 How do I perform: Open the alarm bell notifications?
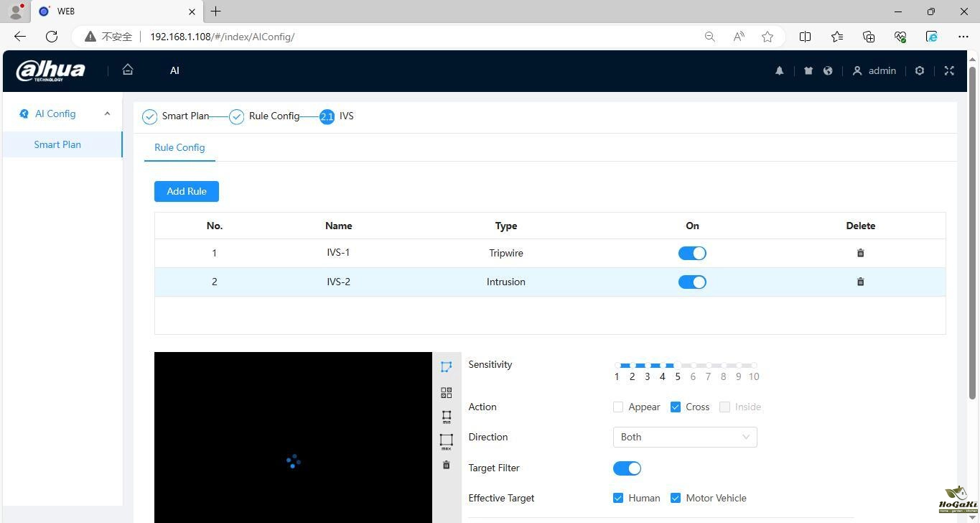click(x=779, y=70)
